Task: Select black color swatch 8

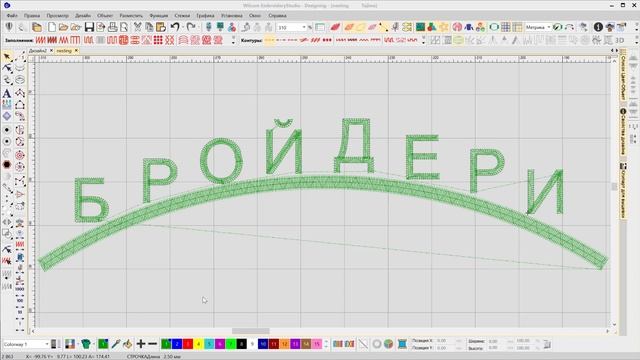Action: click(241, 344)
